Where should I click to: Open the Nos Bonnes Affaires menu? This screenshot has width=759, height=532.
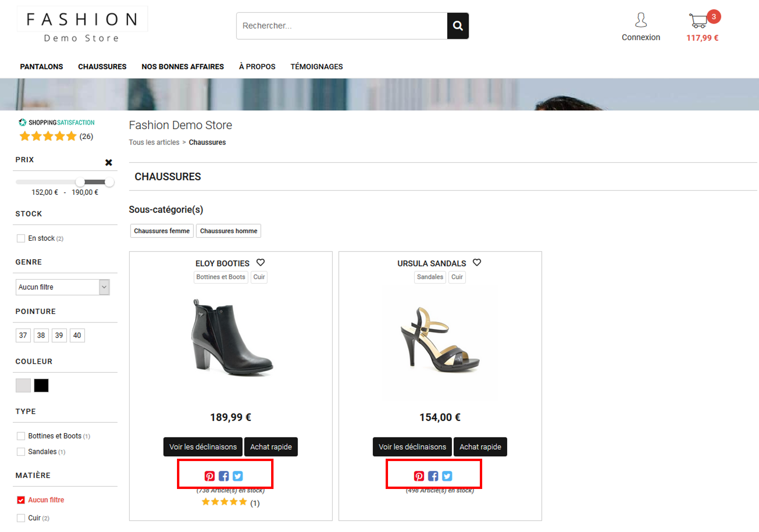coord(183,67)
